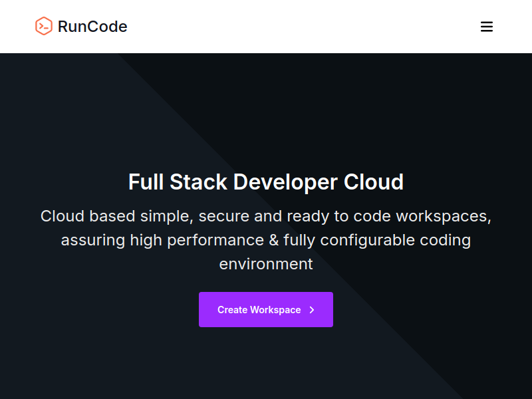
Task: Open the hamburger navigation menu
Action: pos(487,27)
